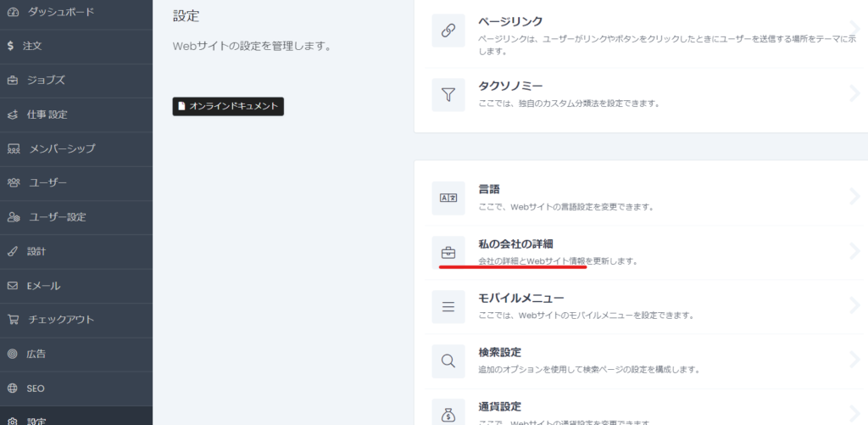The height and width of the screenshot is (425, 868).
Task: Select SEO in the sidebar
Action: click(x=35, y=389)
